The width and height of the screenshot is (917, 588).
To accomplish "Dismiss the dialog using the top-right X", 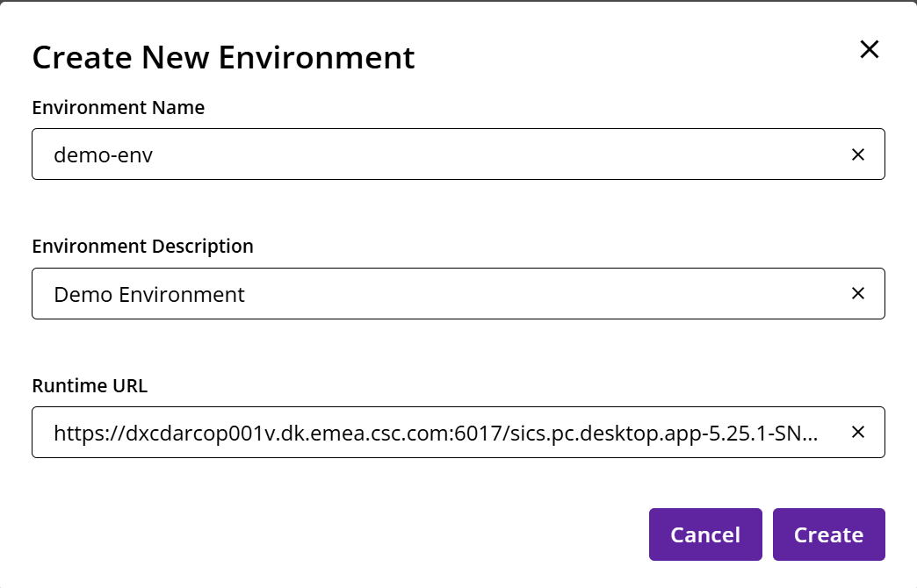I will coord(869,50).
